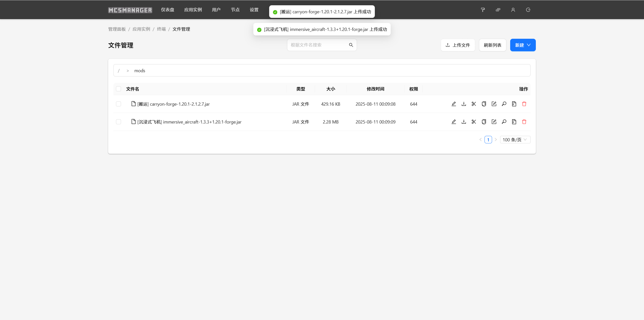Click the 2.28 MB size value
644x320 pixels.
[x=331, y=122]
